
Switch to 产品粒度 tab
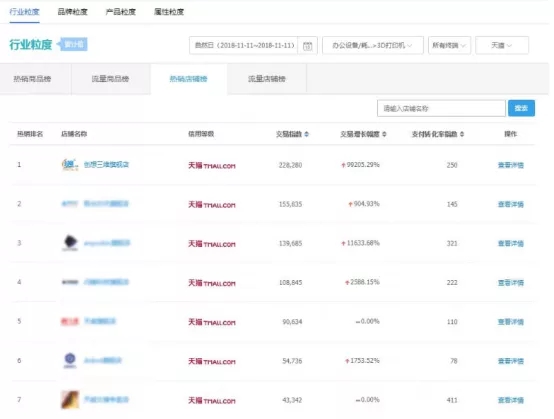(x=120, y=12)
